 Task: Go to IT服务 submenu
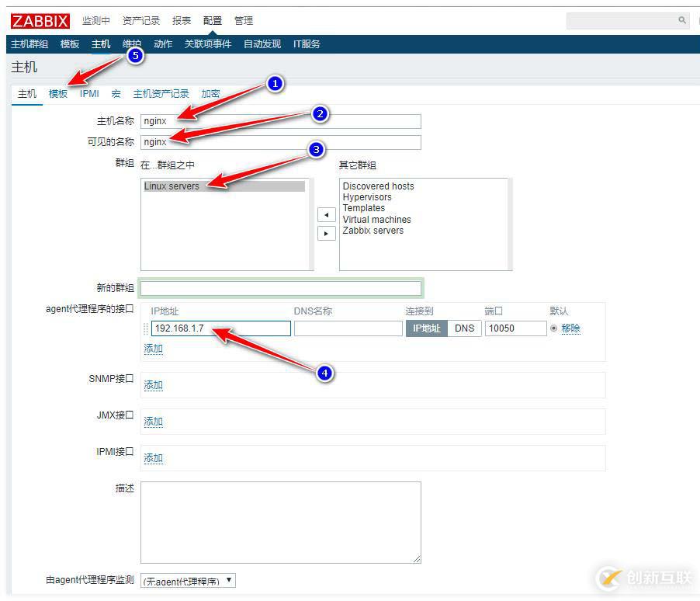(307, 43)
